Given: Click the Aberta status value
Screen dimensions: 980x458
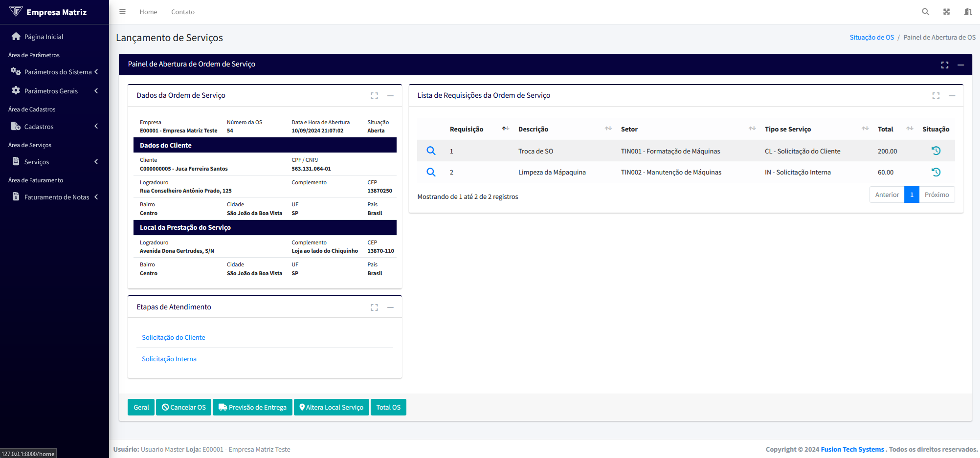Looking at the screenshot, I should point(376,131).
